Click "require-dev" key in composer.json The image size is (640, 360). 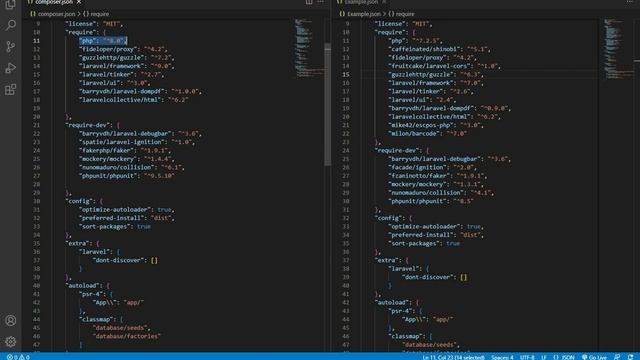89,125
